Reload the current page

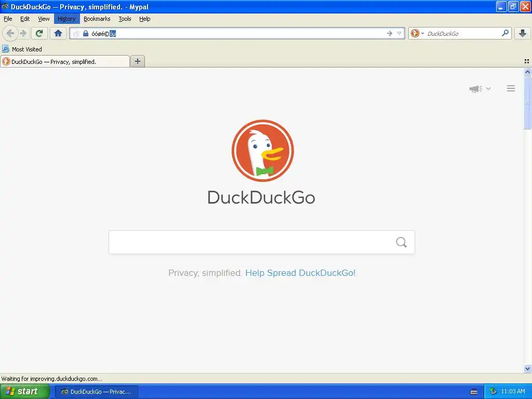point(39,33)
